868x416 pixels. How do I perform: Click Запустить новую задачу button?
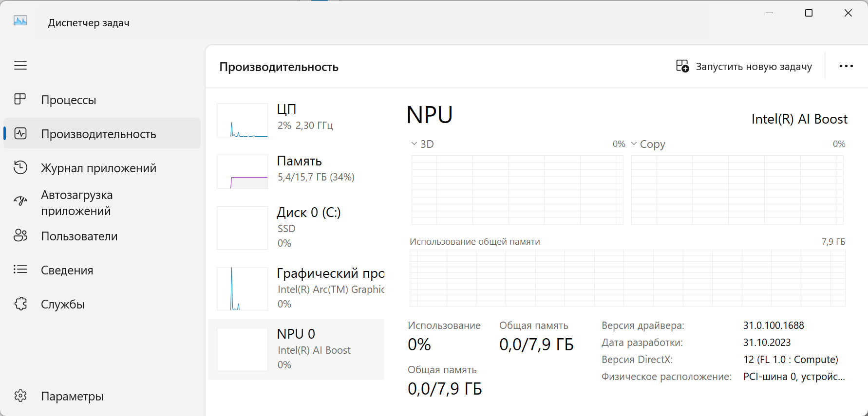coord(744,66)
